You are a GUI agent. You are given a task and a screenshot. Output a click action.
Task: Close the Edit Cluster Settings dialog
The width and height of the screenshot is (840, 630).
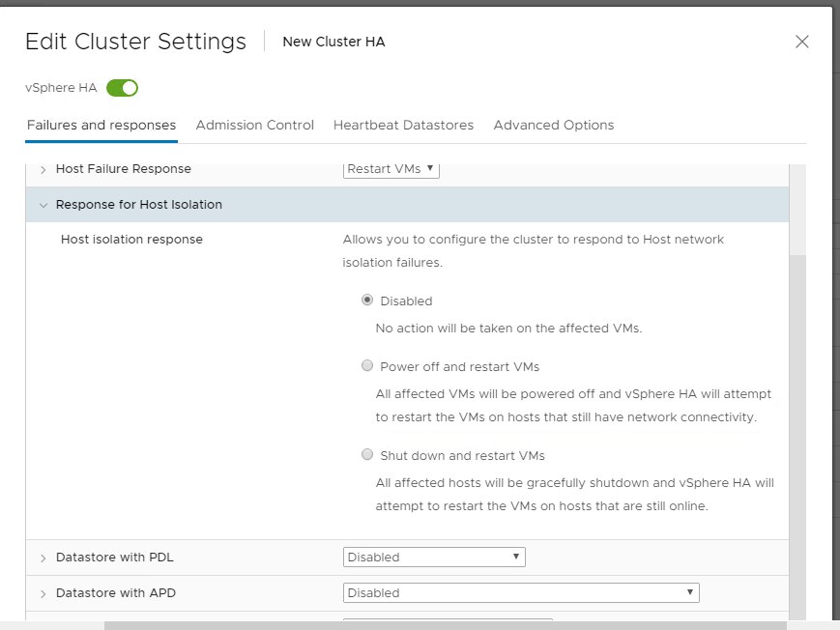[x=801, y=42]
